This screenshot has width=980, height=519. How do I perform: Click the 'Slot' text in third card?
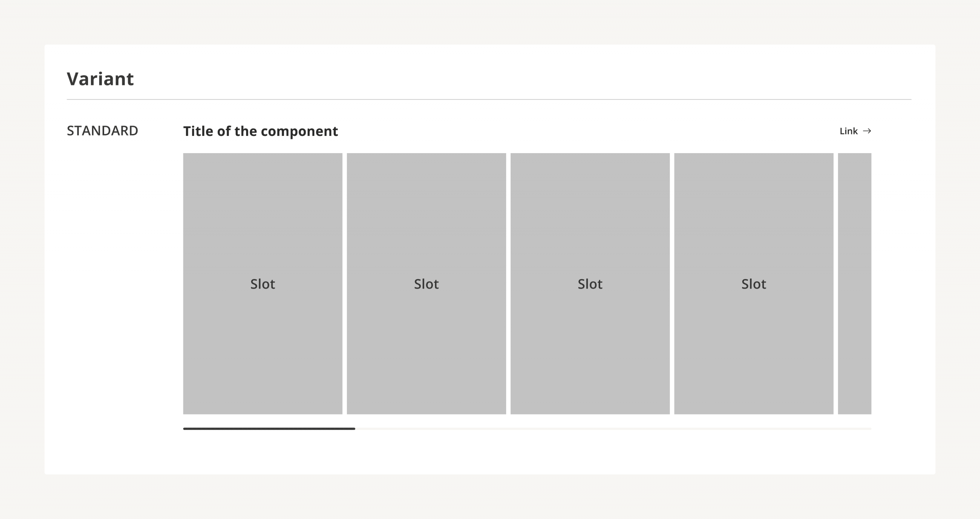point(590,284)
